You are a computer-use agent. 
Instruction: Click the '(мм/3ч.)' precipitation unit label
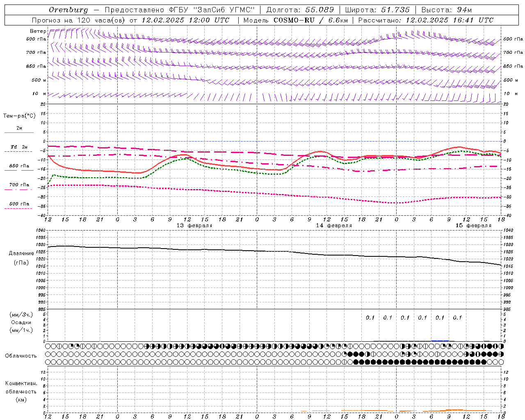pyautogui.click(x=21, y=315)
